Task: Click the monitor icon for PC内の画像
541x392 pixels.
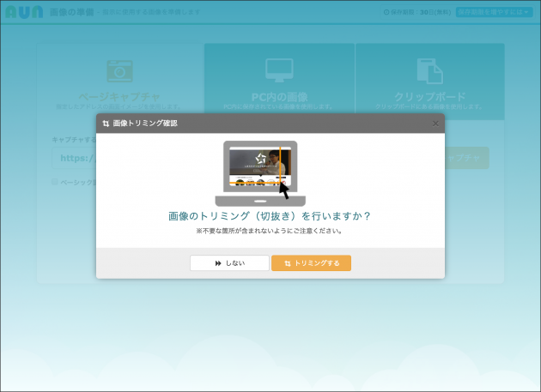Action: [278, 69]
